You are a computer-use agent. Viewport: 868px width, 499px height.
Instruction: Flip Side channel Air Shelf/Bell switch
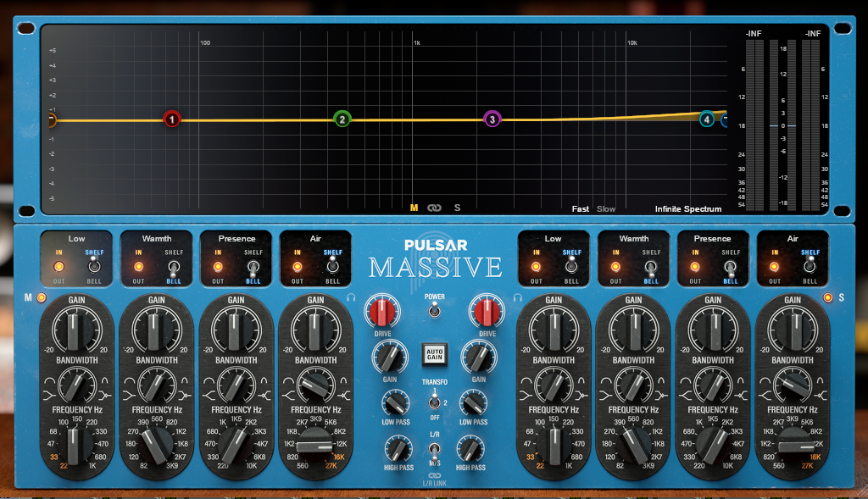810,266
